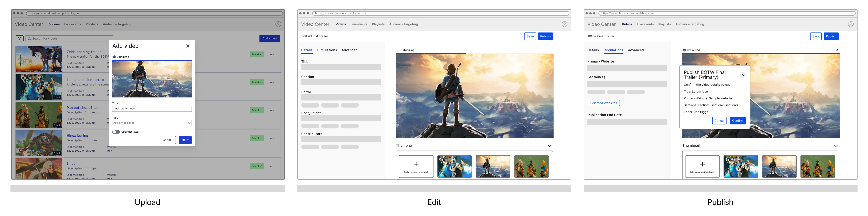Viewport: 868px width, 216px height.
Task: Open user profile icon in Edit window
Action: tap(564, 24)
